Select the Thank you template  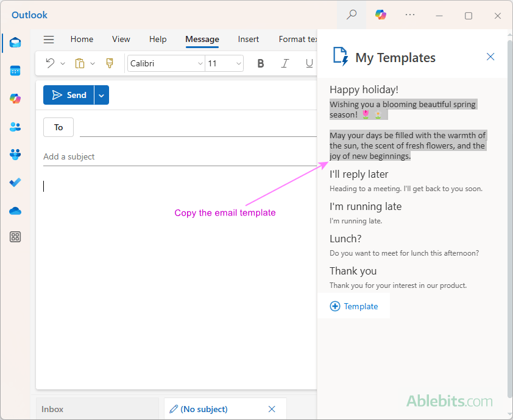(x=353, y=271)
